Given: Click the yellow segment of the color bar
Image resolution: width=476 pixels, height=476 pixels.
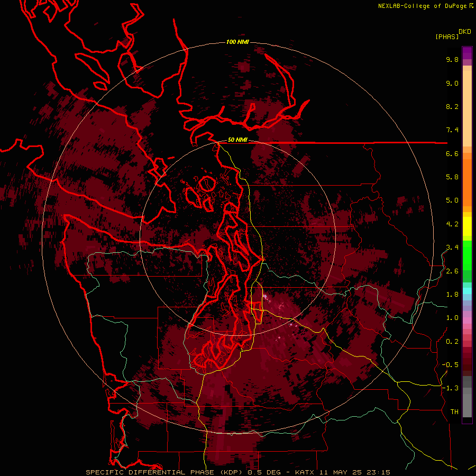Looking at the screenshot, I should tap(467, 226).
